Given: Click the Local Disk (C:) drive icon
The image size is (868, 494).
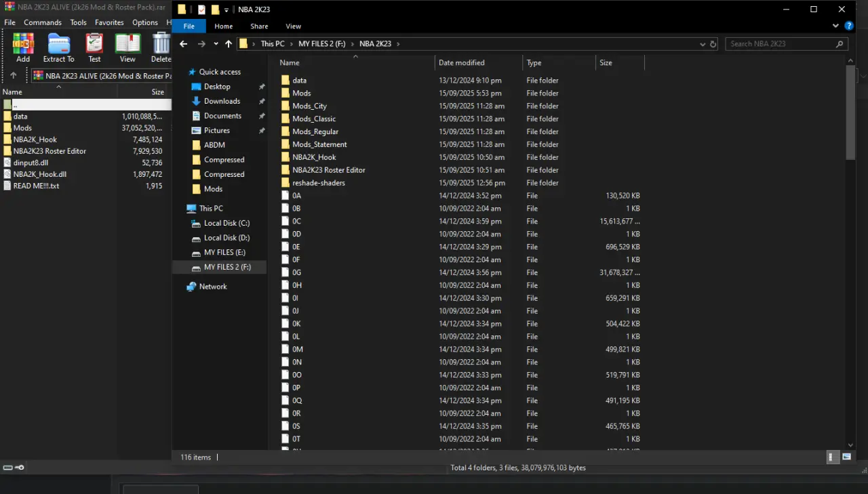Looking at the screenshot, I should tap(196, 223).
